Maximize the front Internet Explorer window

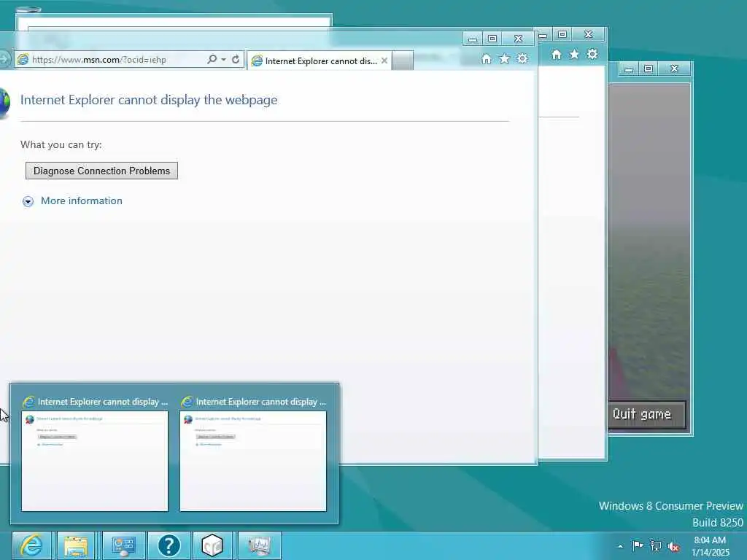click(492, 39)
